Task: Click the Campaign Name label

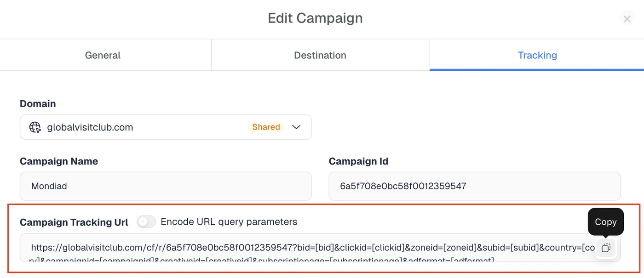Action: (59, 161)
